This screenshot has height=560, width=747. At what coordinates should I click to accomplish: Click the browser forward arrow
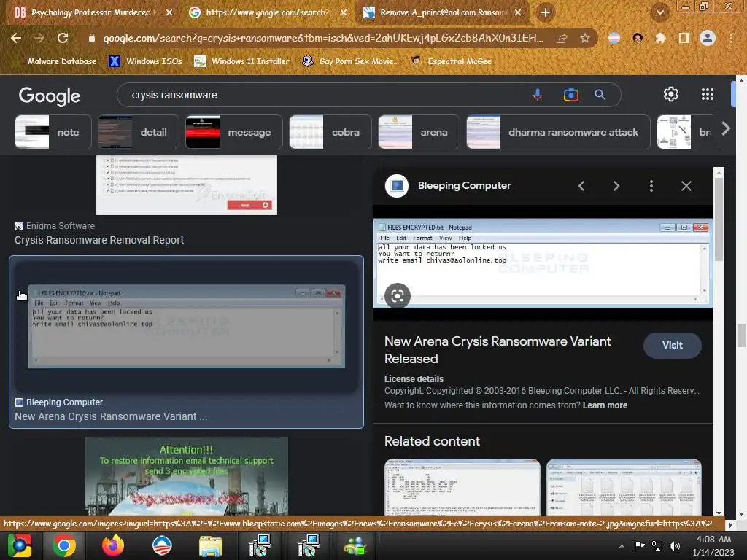pyautogui.click(x=39, y=38)
